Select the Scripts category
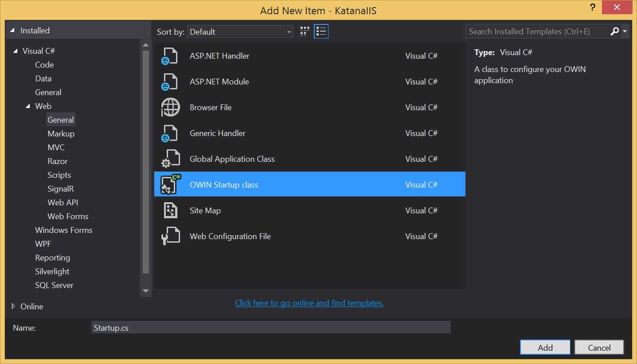This screenshot has width=637, height=364. 59,175
